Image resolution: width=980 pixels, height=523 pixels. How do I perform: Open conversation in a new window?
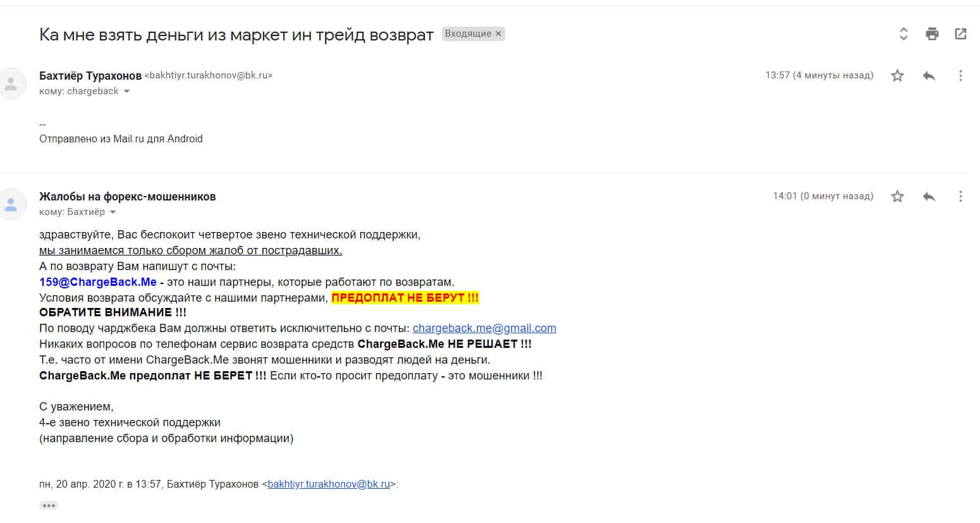[960, 34]
